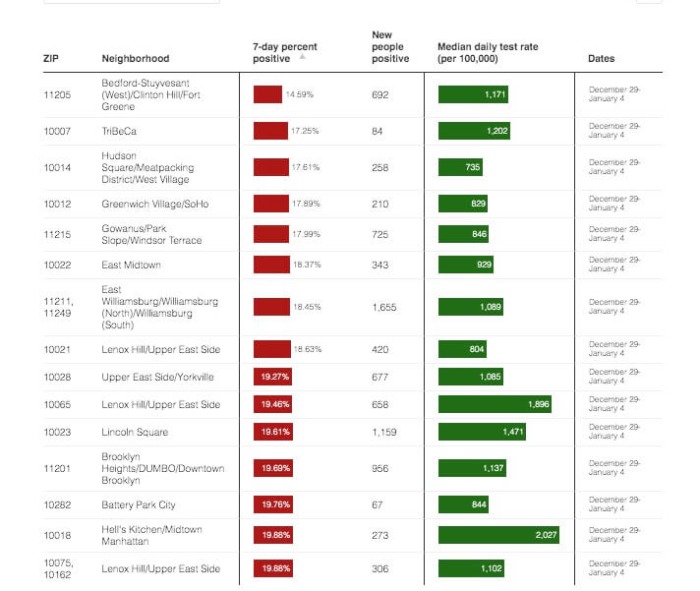Viewport: 700px width, 591px height.
Task: Sort table by ZIP column header
Action: [x=51, y=59]
